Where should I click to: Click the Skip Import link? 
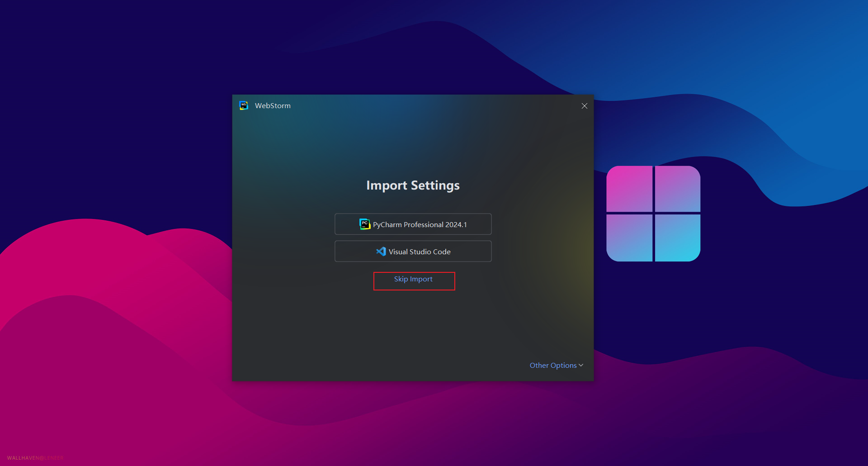point(413,279)
